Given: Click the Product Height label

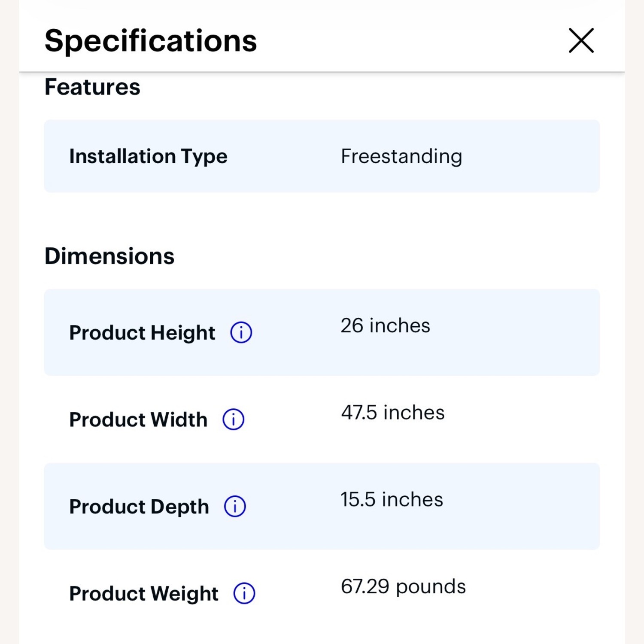Looking at the screenshot, I should [x=142, y=333].
